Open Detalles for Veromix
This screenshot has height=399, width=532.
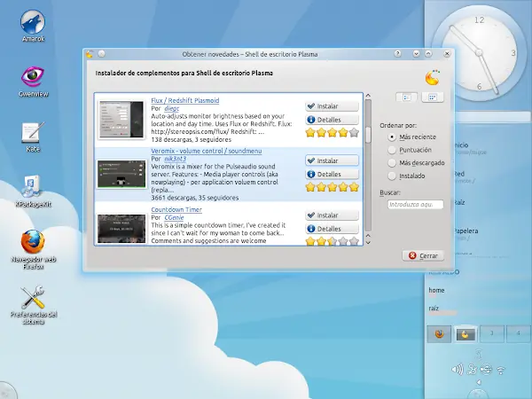point(332,175)
